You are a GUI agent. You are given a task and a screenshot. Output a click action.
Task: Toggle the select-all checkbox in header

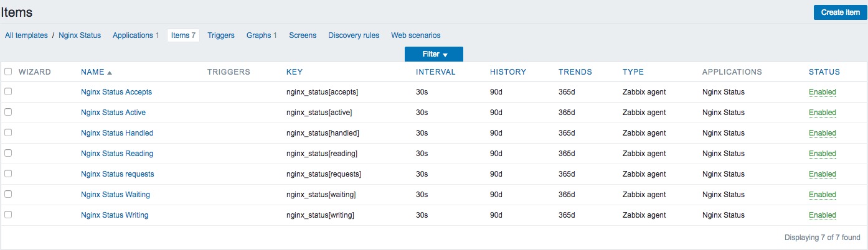point(9,72)
